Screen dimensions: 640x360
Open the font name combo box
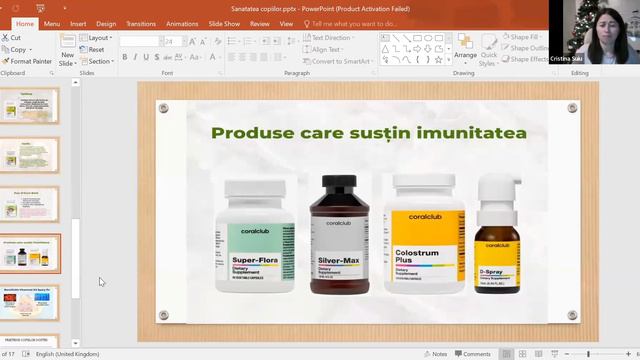coord(142,41)
